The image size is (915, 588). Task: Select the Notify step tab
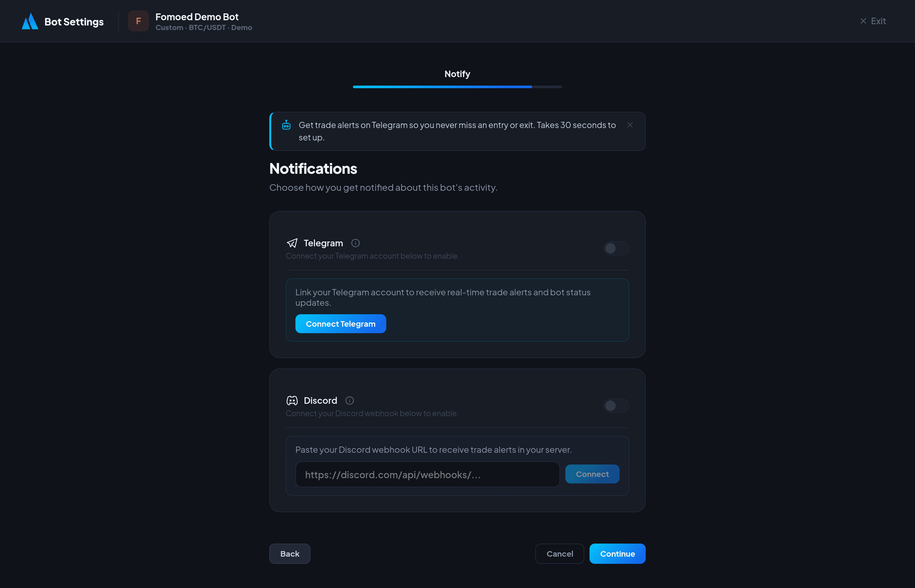pos(457,74)
